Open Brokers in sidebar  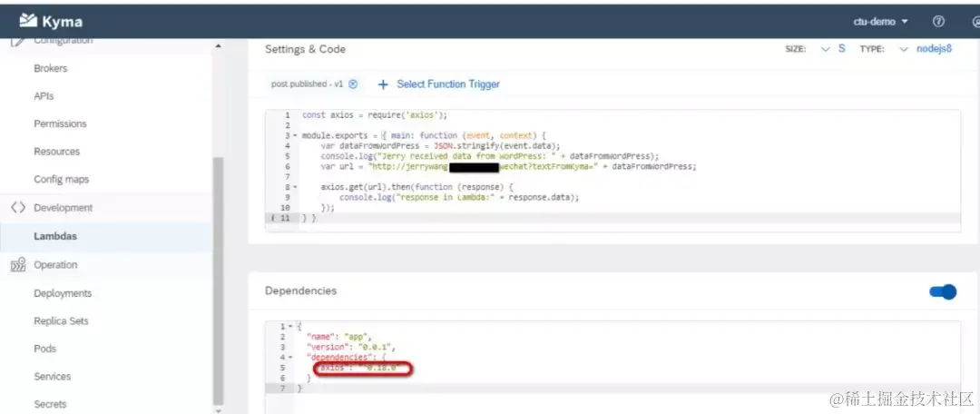[51, 68]
